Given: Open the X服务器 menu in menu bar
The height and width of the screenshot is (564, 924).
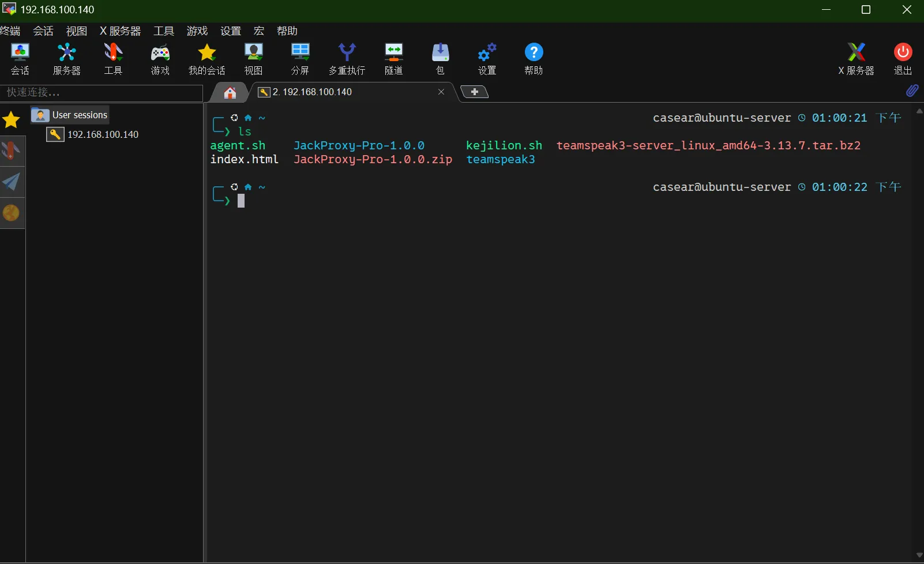Looking at the screenshot, I should click(120, 31).
